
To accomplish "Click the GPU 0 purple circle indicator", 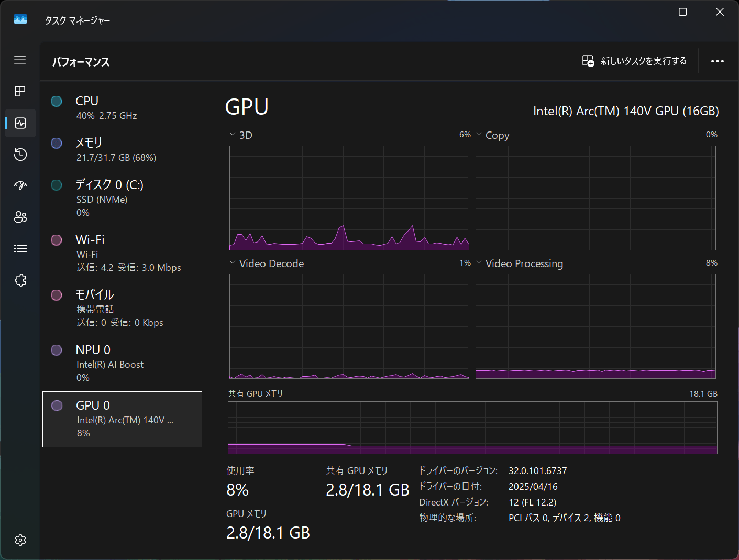I will point(57,405).
